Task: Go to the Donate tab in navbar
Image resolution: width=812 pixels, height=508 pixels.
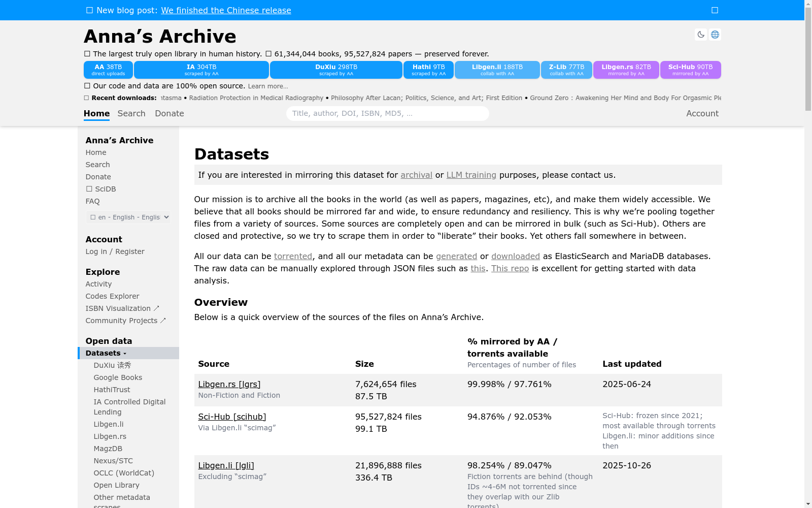Action: (x=170, y=113)
